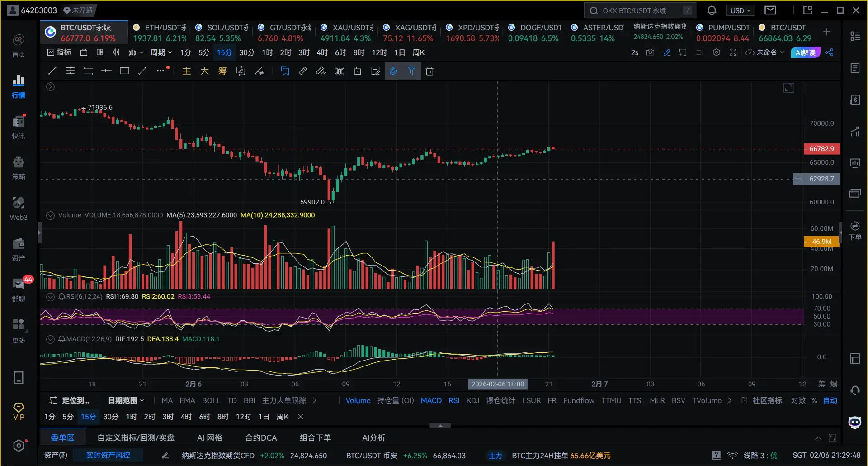Take a chart screenshot with camera icon
Viewport: 868px width, 466px height.
[x=650, y=52]
